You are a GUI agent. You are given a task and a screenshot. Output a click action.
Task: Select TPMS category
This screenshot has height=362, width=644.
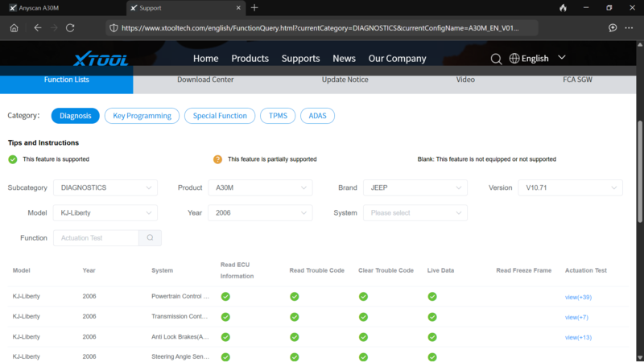[x=278, y=116]
